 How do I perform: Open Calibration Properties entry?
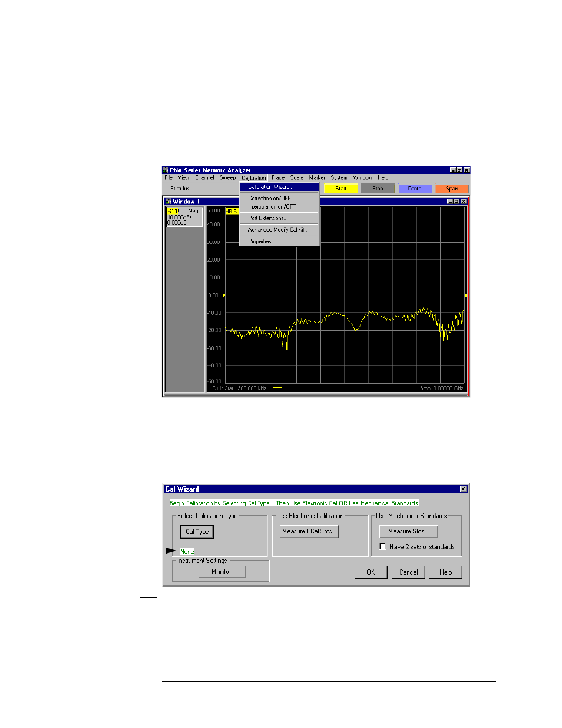coord(279,241)
